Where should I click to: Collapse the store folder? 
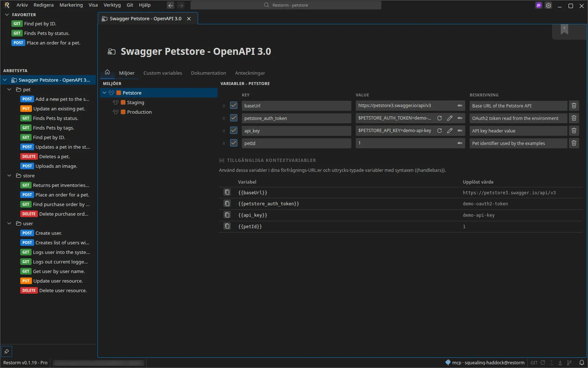coord(9,176)
